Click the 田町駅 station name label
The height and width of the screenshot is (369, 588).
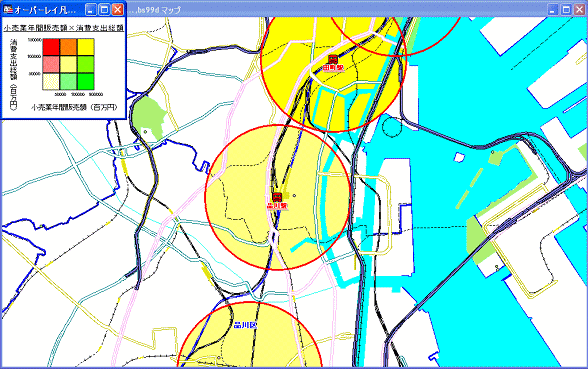pos(333,68)
